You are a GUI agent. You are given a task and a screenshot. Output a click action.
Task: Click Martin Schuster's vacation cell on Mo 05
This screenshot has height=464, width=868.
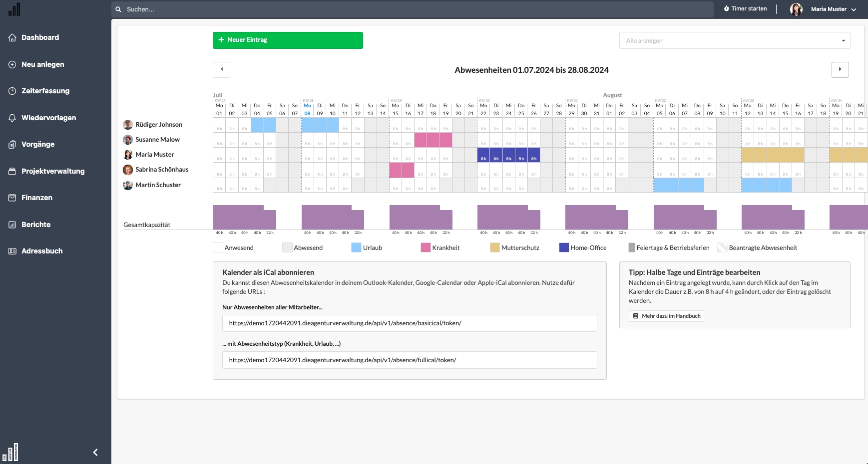660,185
